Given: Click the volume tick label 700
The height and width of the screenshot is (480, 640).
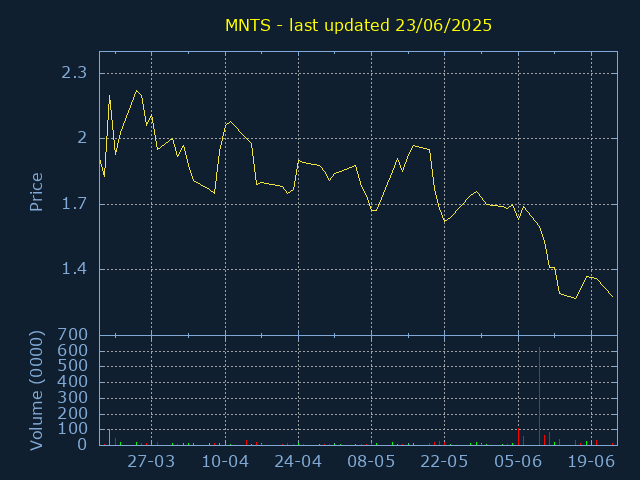Looking at the screenshot, I should click(73, 335).
